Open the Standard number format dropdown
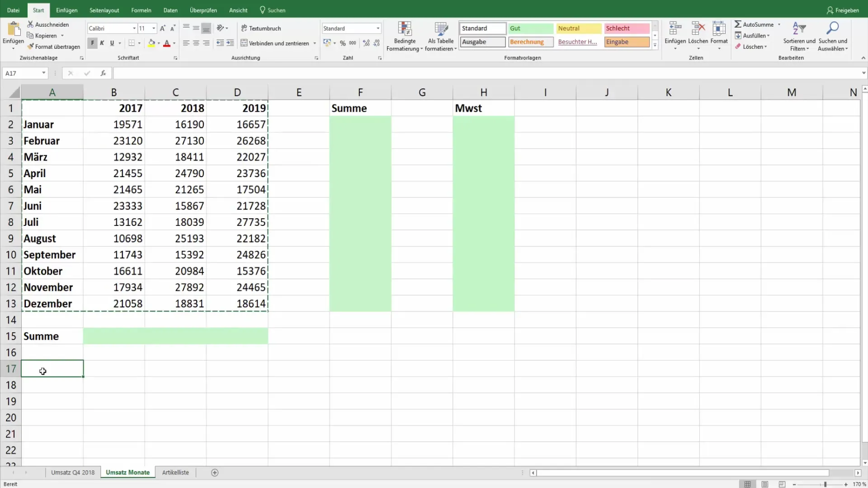This screenshot has width=868, height=488. pyautogui.click(x=378, y=28)
